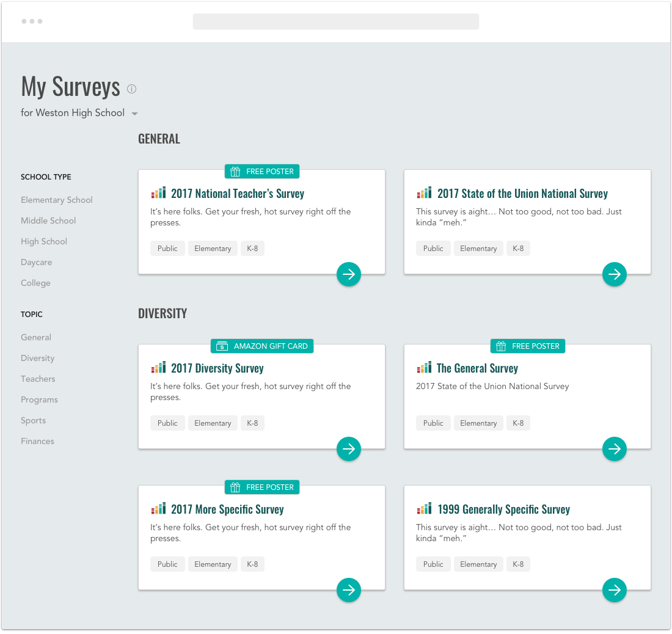Click the bar chart icon on 2017 National Teacher's Survey
This screenshot has width=672, height=634.
[x=158, y=192]
